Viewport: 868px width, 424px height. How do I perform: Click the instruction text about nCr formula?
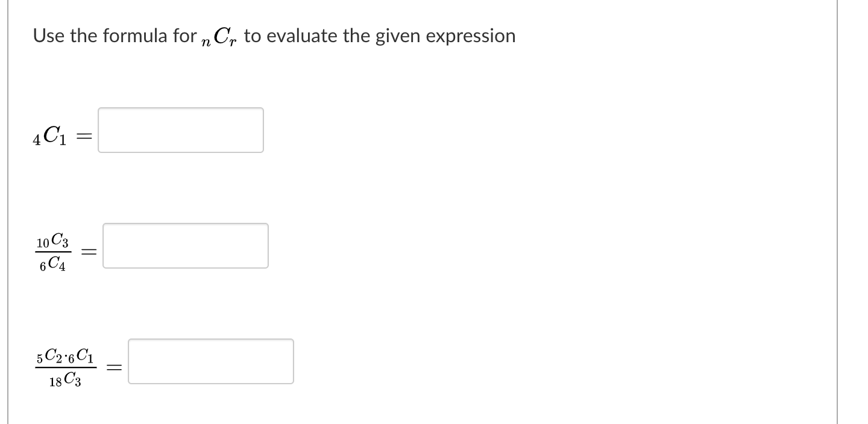[x=274, y=35]
